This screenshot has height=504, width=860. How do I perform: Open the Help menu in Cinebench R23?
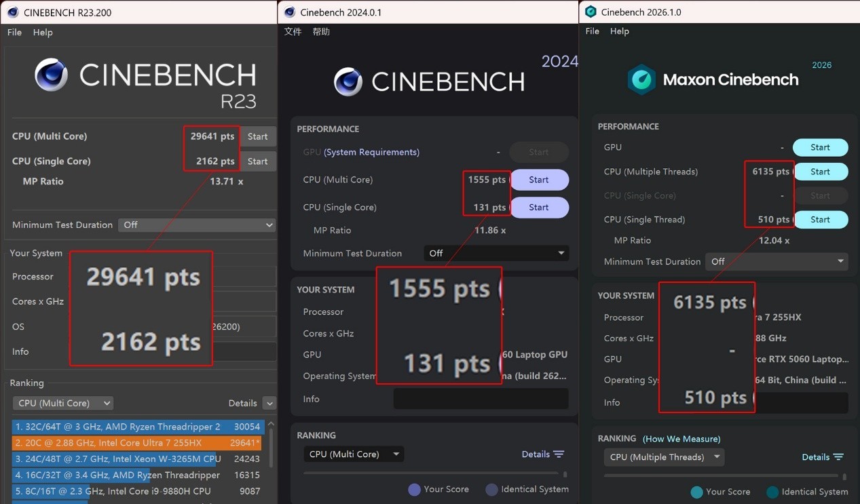pos(43,33)
